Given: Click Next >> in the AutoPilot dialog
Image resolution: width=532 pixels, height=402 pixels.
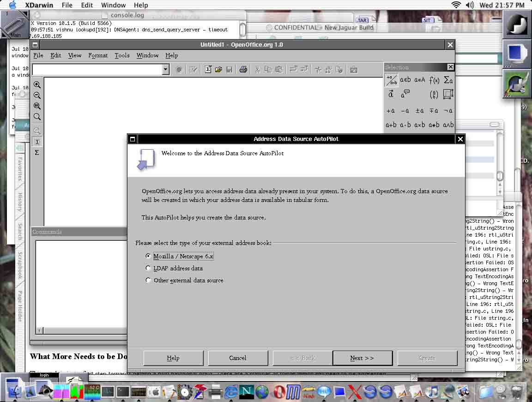Looking at the screenshot, I should pyautogui.click(x=363, y=358).
